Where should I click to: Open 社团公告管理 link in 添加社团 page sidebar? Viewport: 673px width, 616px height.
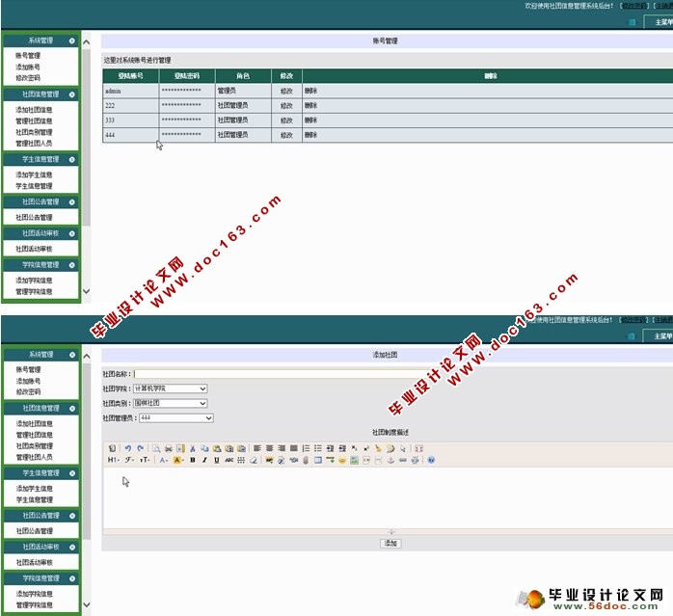(x=35, y=531)
